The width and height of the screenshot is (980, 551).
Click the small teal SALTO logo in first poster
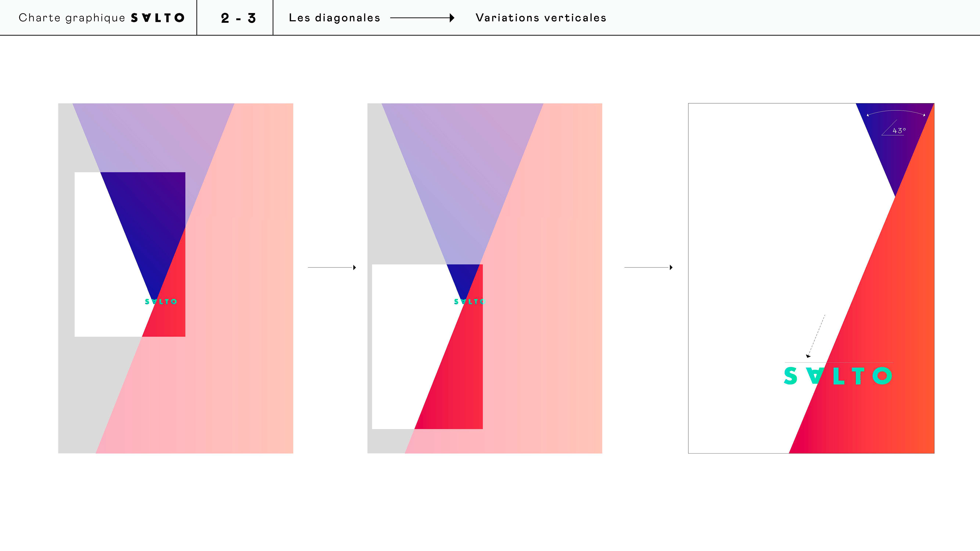[x=161, y=302]
